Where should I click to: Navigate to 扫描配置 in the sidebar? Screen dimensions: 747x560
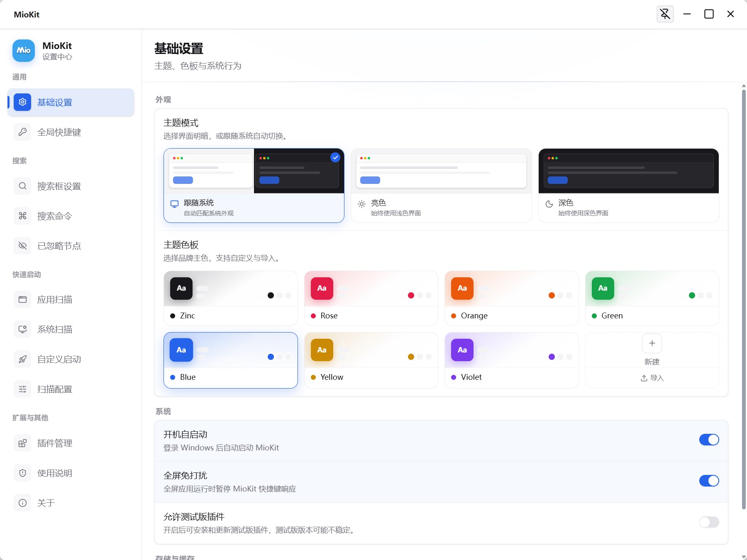pos(71,389)
